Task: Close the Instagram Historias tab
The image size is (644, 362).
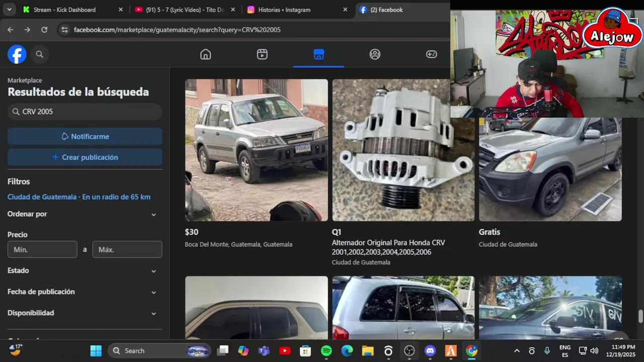Action: 345,10
